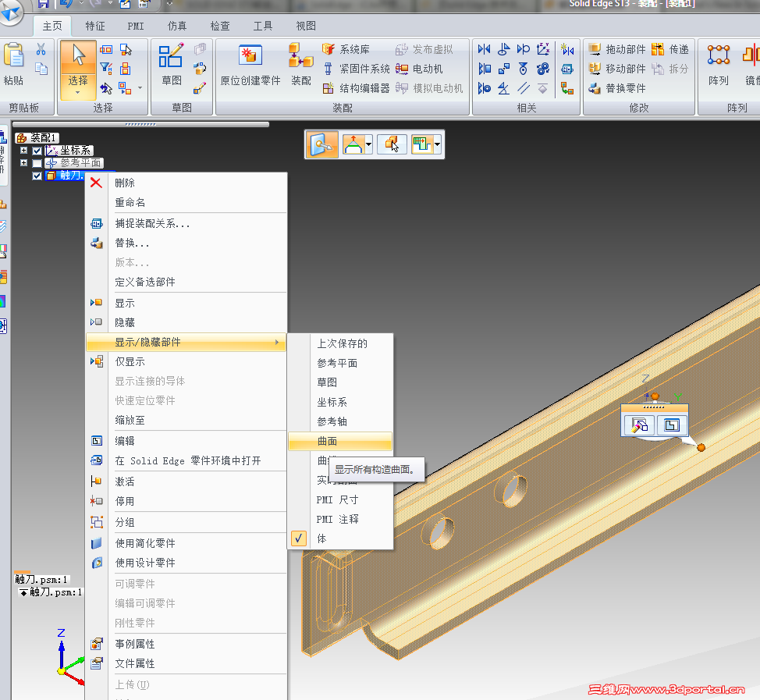760x700 pixels.
Task: Choose File Properties (文件属性)
Action: (x=186, y=663)
